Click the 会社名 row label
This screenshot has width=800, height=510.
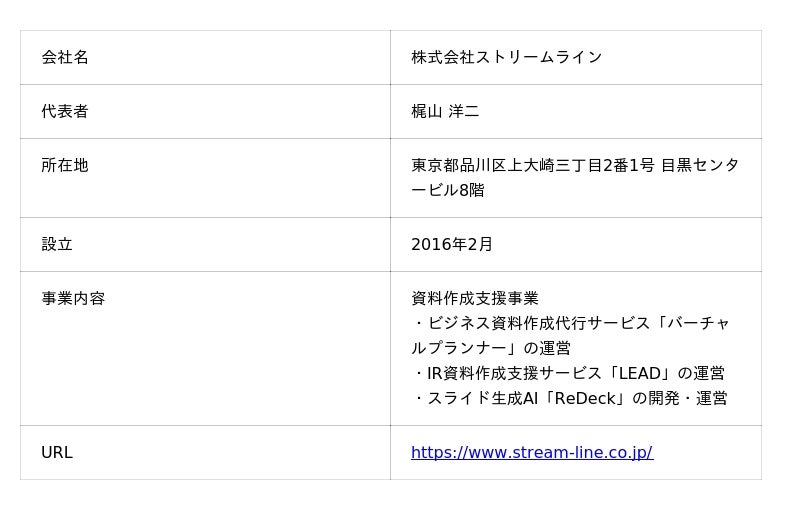point(65,57)
